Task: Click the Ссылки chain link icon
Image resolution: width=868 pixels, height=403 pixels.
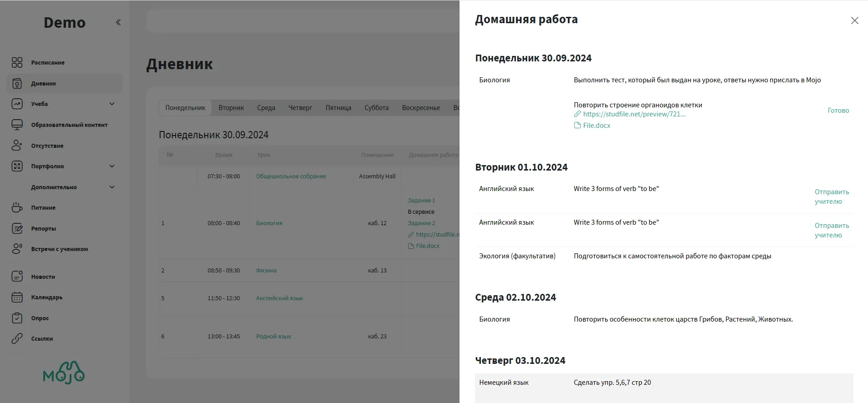Action: point(17,338)
